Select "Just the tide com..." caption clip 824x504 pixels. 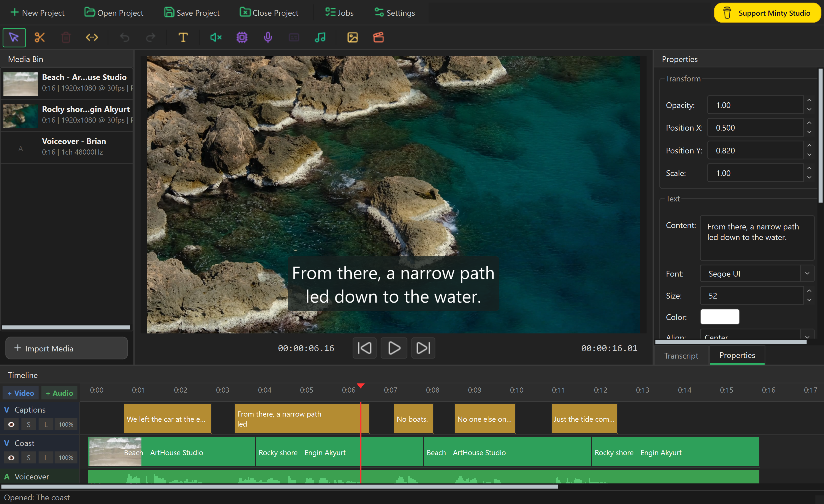click(584, 419)
